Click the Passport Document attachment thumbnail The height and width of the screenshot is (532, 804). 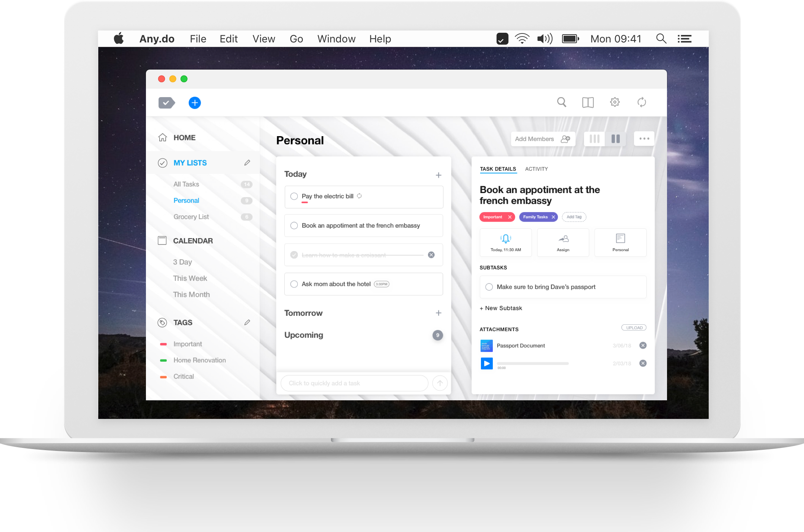[x=488, y=346]
